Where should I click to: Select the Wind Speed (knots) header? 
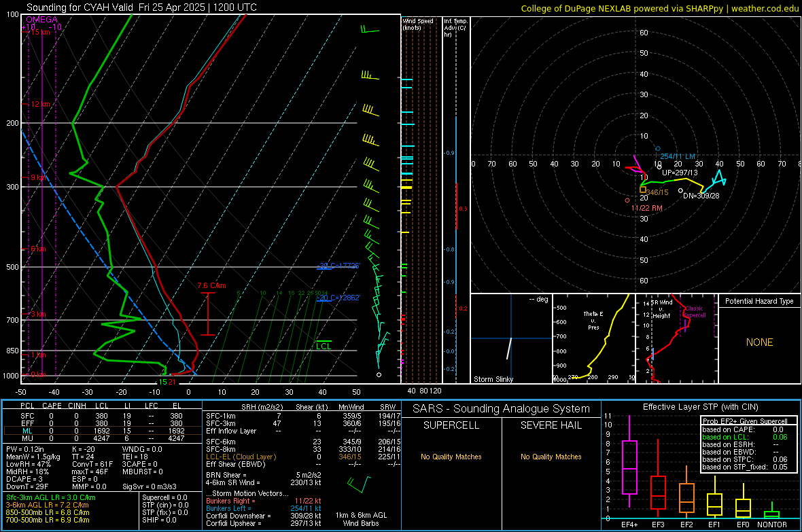pyautogui.click(x=418, y=24)
